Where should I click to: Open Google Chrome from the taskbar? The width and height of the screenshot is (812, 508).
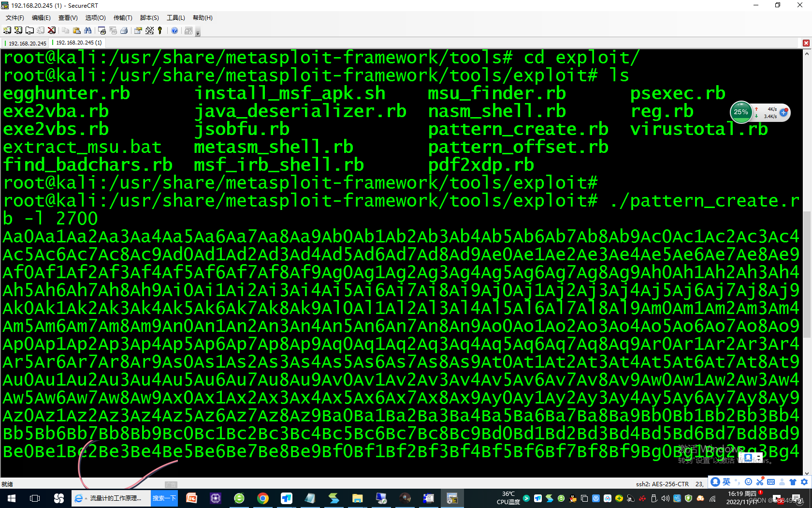pos(263,498)
